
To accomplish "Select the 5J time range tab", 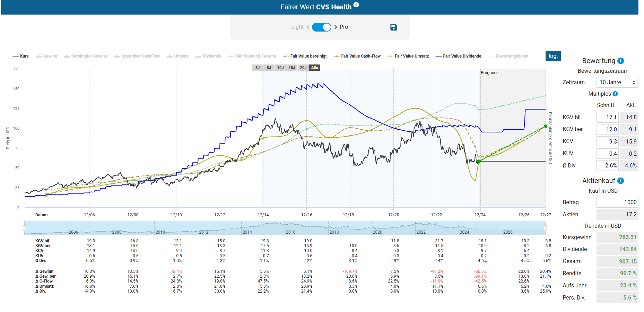I will tap(258, 68).
